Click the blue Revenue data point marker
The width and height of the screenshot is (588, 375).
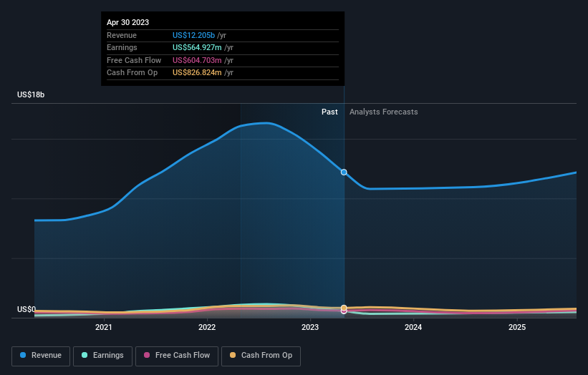coord(344,172)
